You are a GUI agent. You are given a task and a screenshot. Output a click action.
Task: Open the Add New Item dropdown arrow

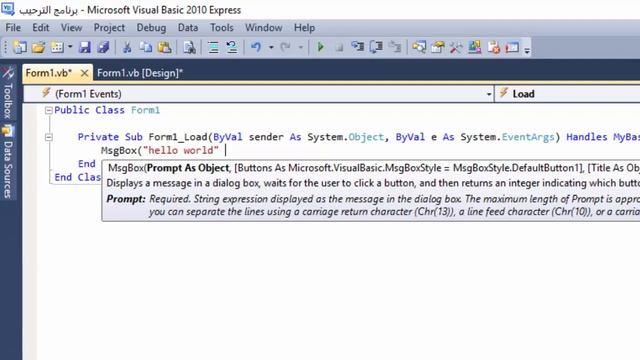[x=70, y=47]
